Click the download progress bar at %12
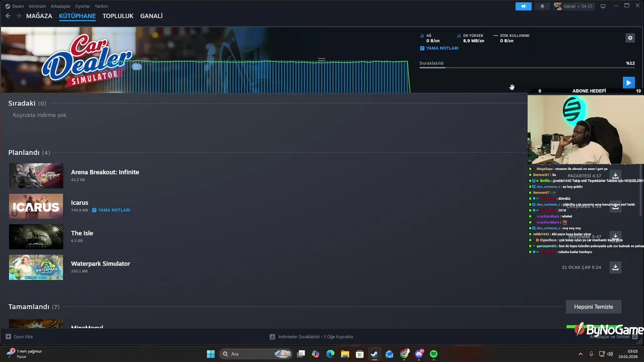The image size is (644, 362). click(x=527, y=67)
